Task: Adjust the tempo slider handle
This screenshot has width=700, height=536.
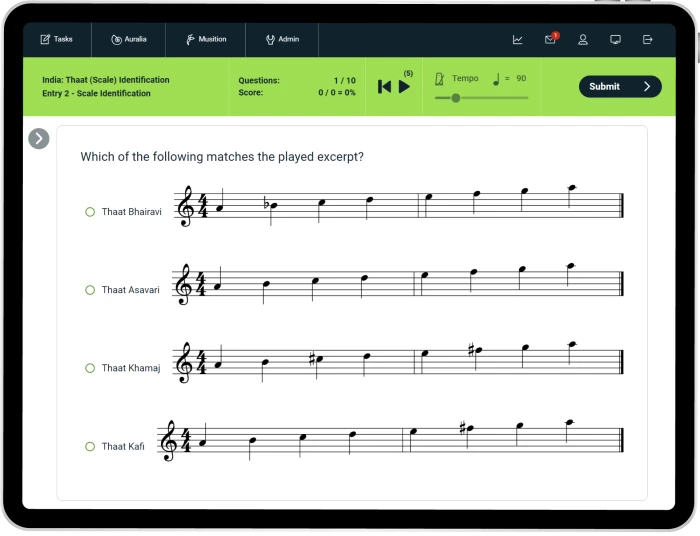Action: 456,98
